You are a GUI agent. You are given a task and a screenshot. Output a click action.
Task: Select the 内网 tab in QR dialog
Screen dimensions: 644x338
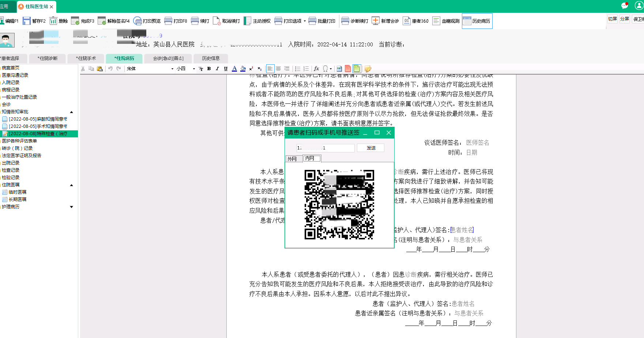tap(312, 159)
